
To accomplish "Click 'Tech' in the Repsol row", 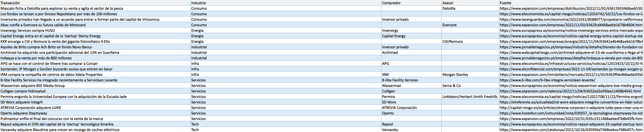I will point(286,124).
